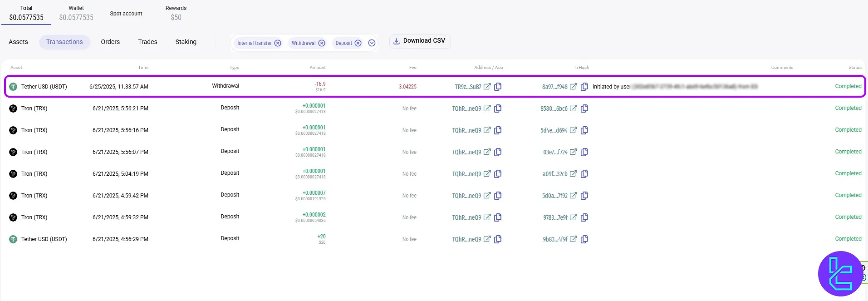868x301 pixels.
Task: Open explorer link for TxHash 8580...6bc6
Action: (x=573, y=108)
